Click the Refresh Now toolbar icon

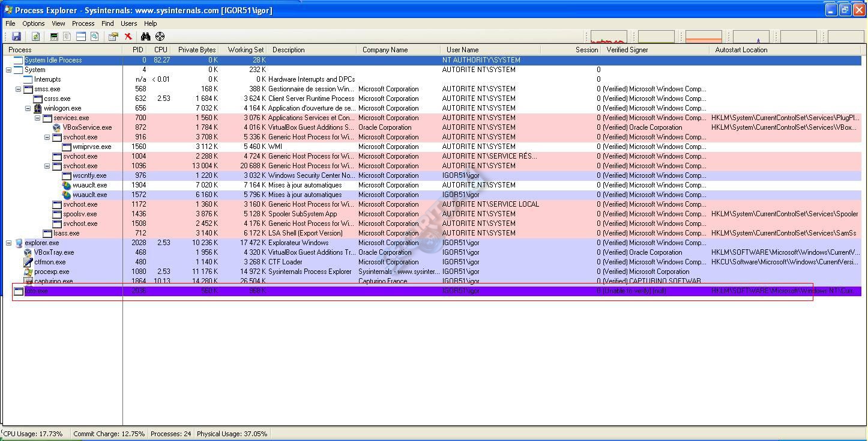click(35, 37)
